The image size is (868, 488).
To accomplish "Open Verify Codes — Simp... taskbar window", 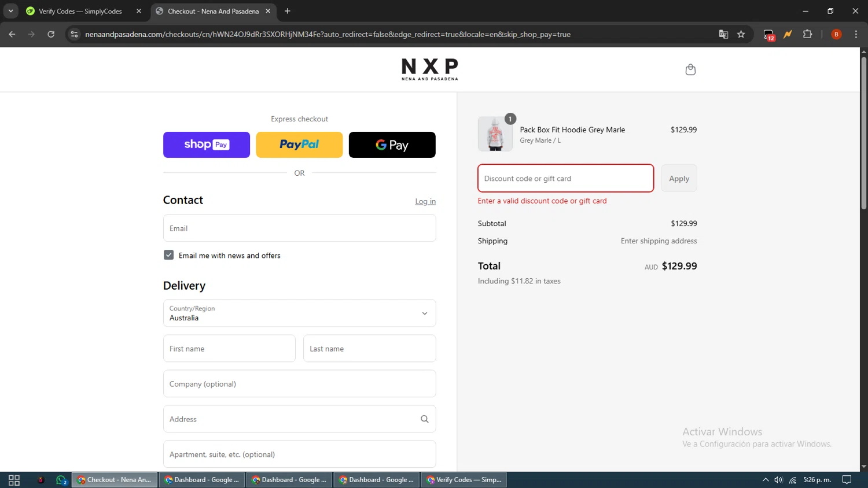I will 464,480.
